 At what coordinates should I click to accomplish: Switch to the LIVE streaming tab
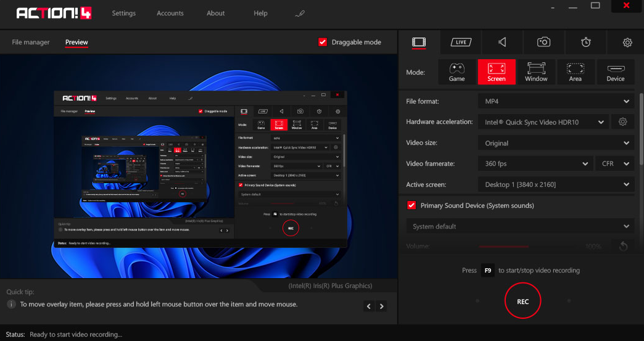pyautogui.click(x=460, y=42)
